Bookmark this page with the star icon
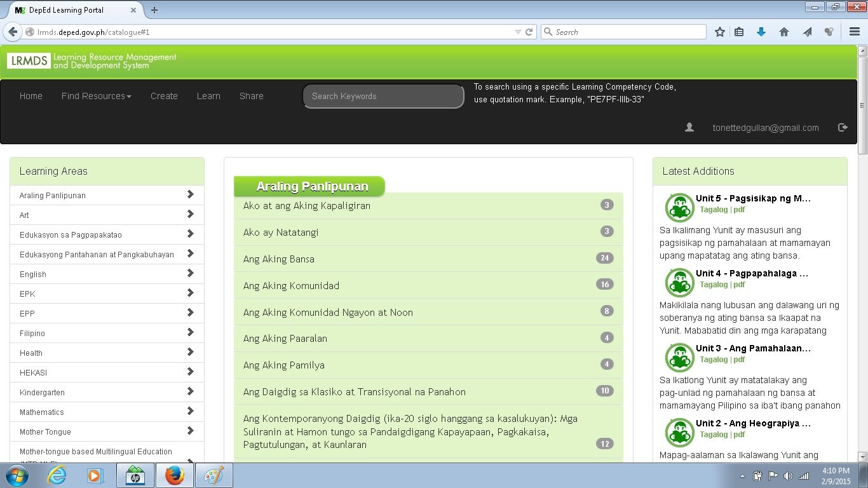The image size is (868, 488). (x=719, y=31)
